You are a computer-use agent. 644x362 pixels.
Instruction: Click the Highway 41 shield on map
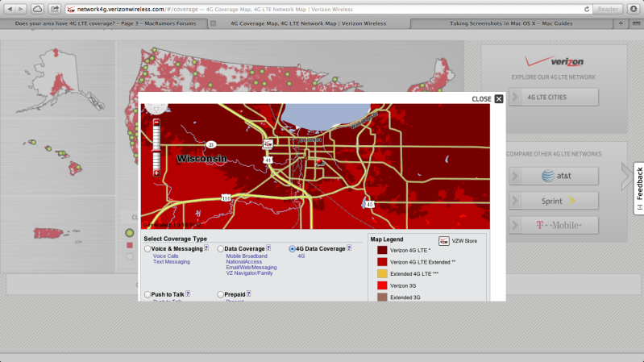268,160
